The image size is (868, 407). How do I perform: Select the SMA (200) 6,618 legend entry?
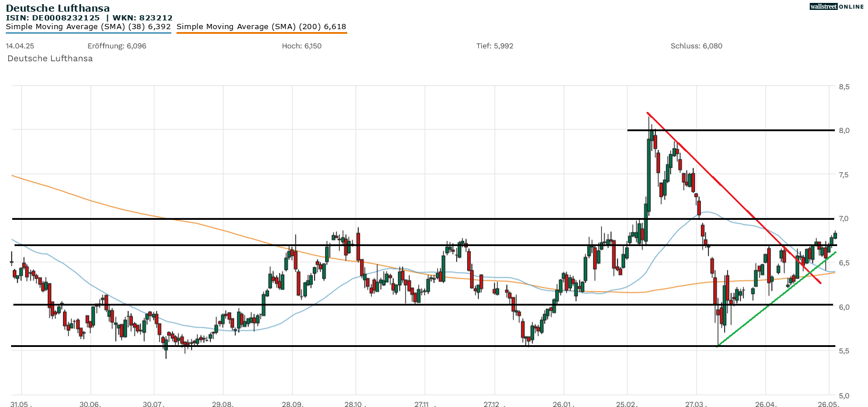point(261,27)
